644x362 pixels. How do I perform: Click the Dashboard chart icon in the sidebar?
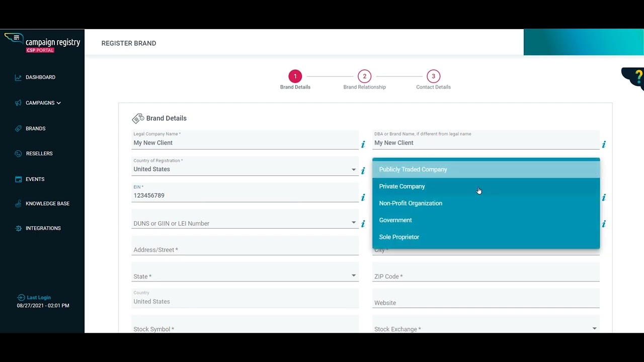(x=18, y=77)
